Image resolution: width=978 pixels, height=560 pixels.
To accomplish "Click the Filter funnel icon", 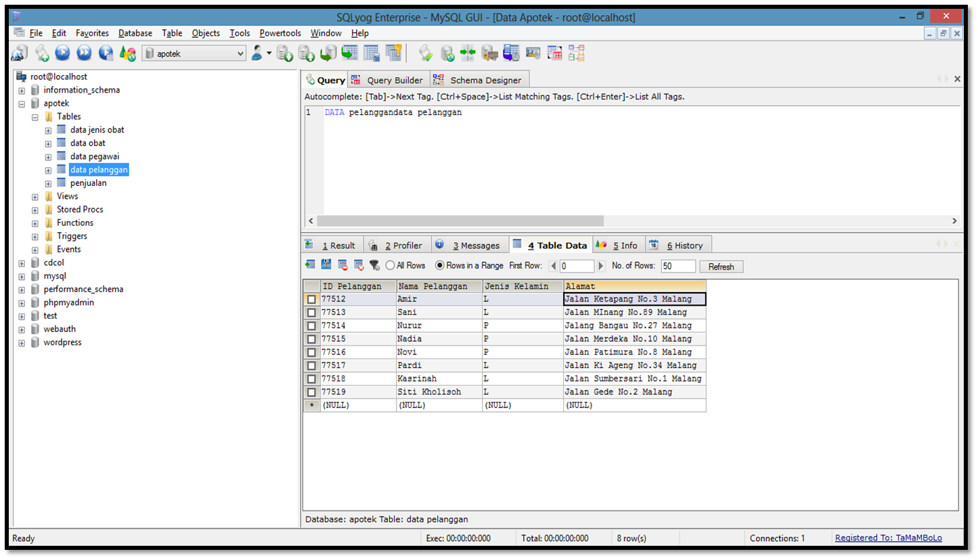I will click(x=374, y=265).
